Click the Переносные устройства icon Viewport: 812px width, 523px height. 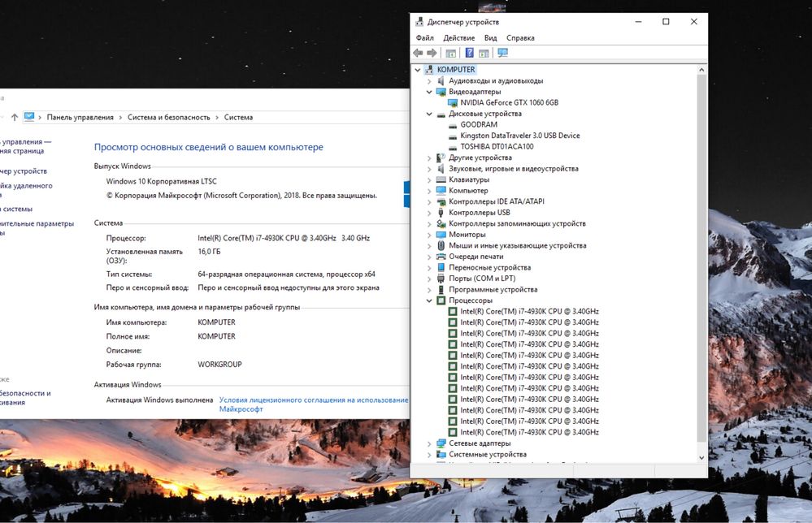pyautogui.click(x=441, y=267)
